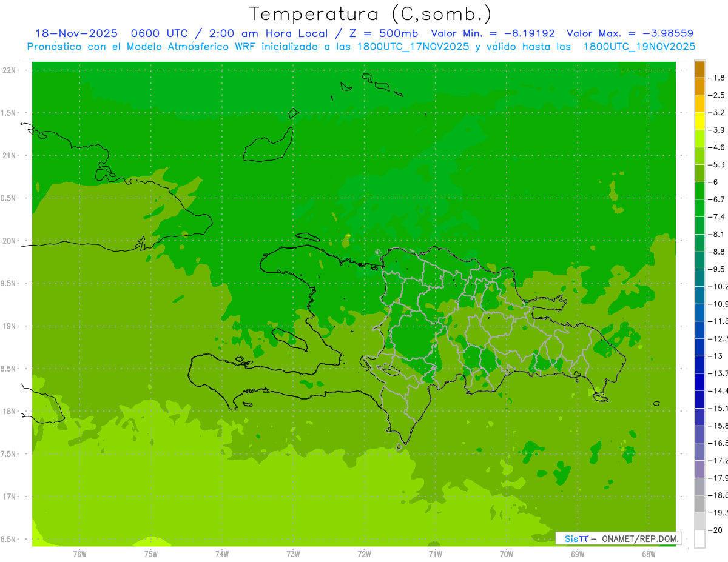Screen dimensions: 728x562
Task: Click the valid-until time "1800UTC_19NOV2025"
Action: (x=639, y=47)
